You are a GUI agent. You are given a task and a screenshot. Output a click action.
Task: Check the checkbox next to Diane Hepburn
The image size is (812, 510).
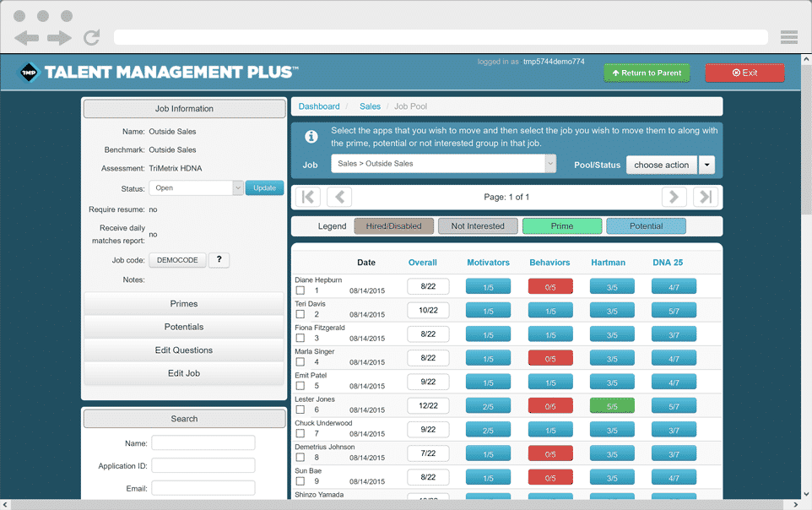tap(301, 288)
